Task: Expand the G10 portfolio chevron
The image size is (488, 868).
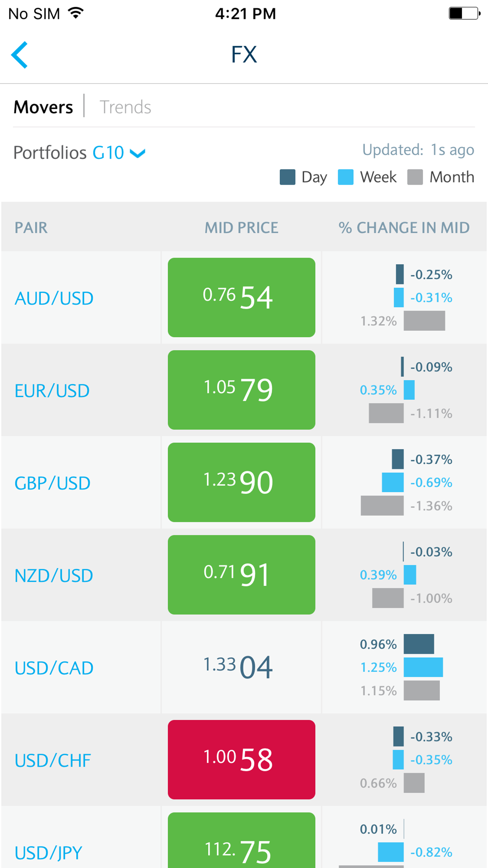Action: (x=138, y=153)
